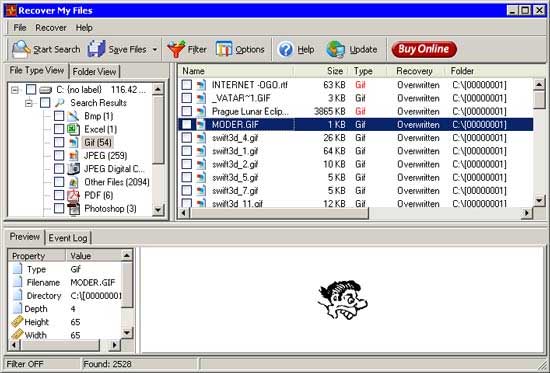Click property panel scrollbar up arrow

click(x=127, y=255)
